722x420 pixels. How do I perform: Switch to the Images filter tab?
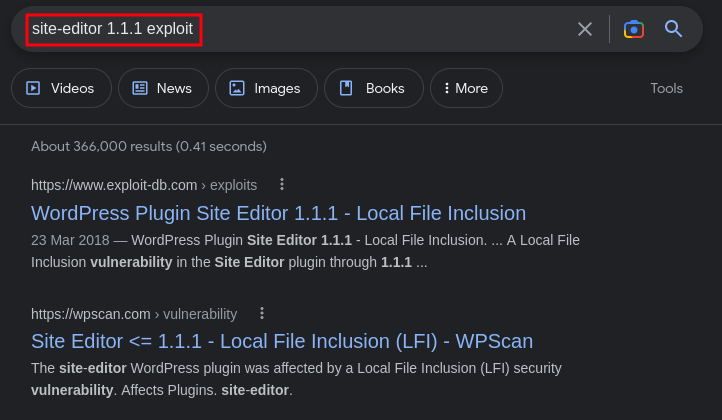click(x=266, y=88)
